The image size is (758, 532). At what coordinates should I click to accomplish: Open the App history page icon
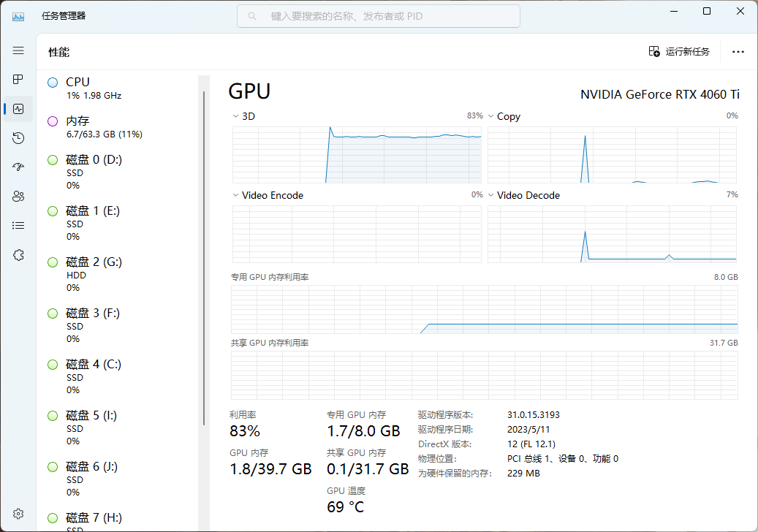click(18, 138)
